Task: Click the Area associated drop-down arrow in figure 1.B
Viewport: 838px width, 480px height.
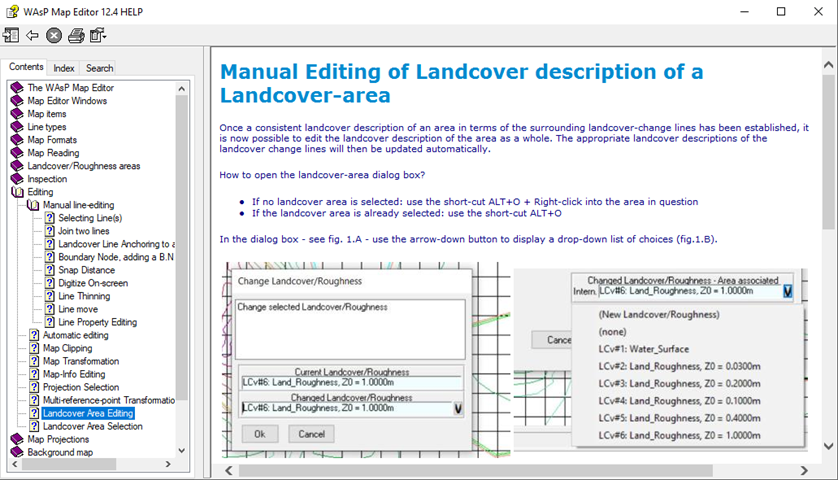Action: click(788, 291)
